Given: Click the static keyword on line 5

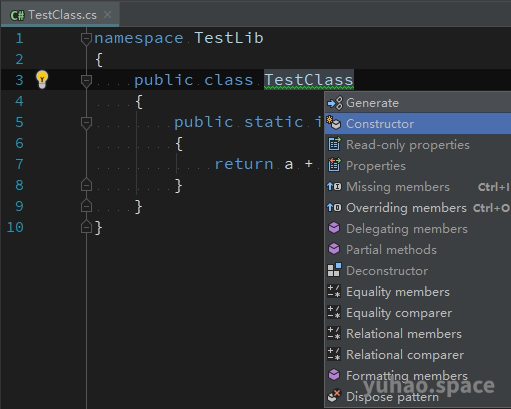Looking at the screenshot, I should pos(274,122).
